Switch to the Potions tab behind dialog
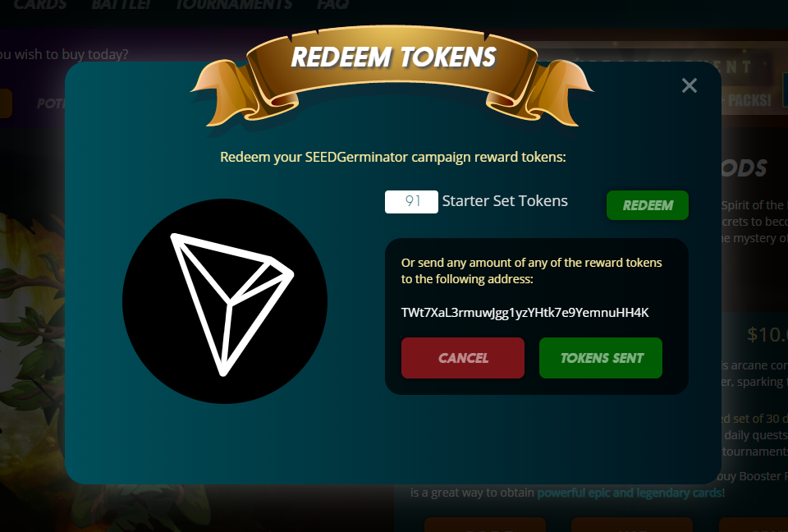Image resolution: width=788 pixels, height=532 pixels. point(51,103)
